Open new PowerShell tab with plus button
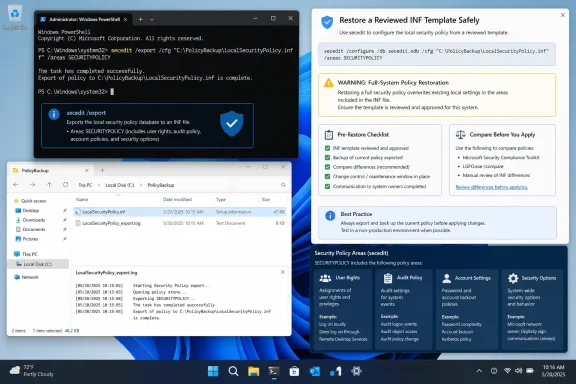Viewport: 576px width, 384px height. coord(140,19)
